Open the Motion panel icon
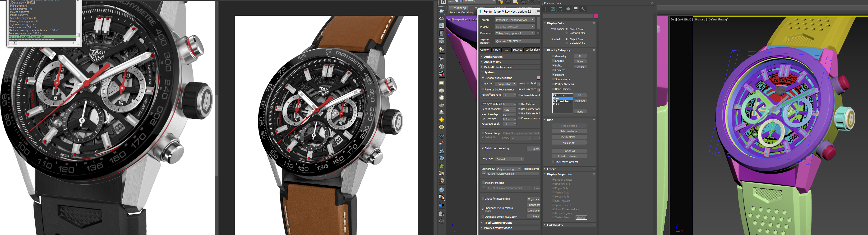 click(568, 9)
